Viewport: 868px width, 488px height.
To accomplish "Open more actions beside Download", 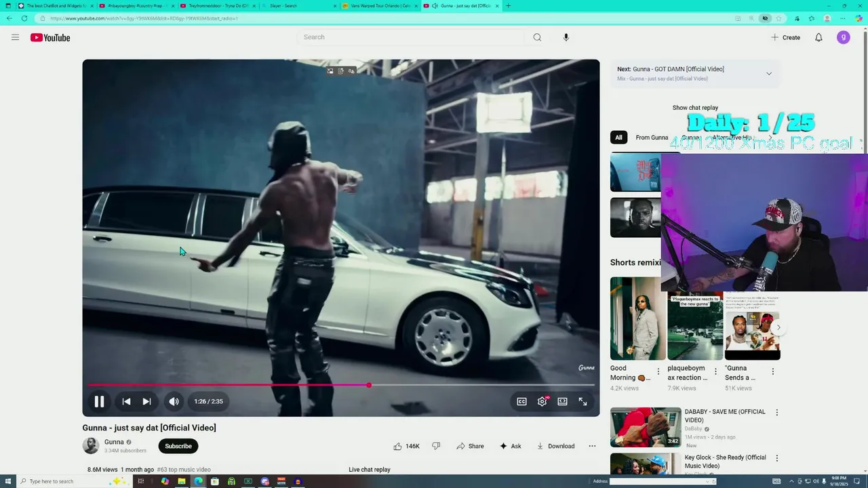I will [592, 446].
